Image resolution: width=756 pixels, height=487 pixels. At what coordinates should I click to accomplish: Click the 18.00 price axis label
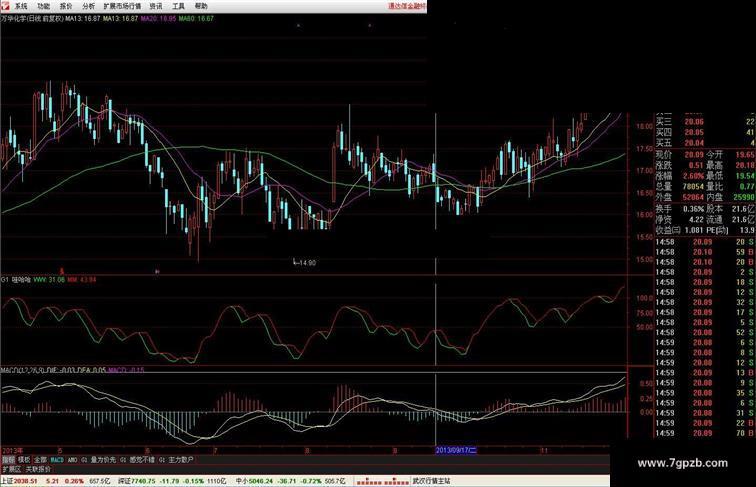click(x=644, y=126)
